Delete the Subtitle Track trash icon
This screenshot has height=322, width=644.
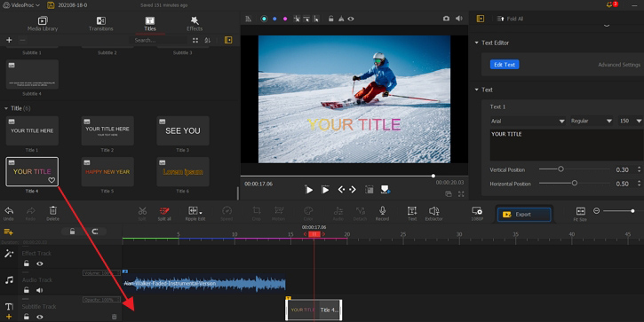(115, 317)
